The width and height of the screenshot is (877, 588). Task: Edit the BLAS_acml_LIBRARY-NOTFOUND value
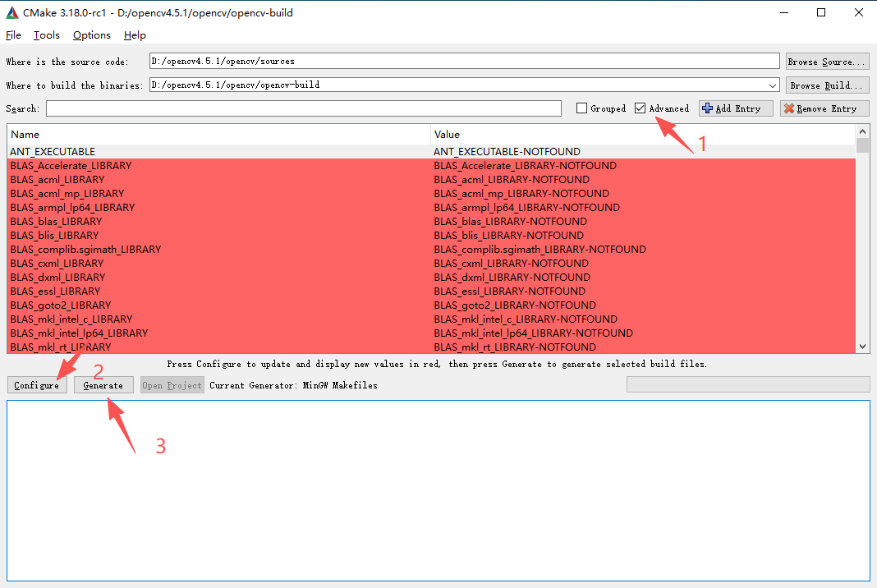(512, 180)
